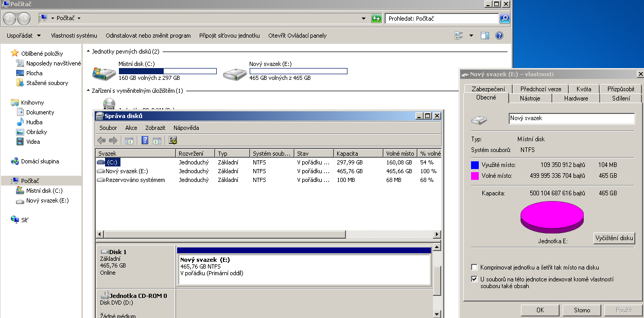Enable 'Komprimovat jednotku' checkbox
Image resolution: width=644 pixels, height=318 pixels.
[x=474, y=267]
